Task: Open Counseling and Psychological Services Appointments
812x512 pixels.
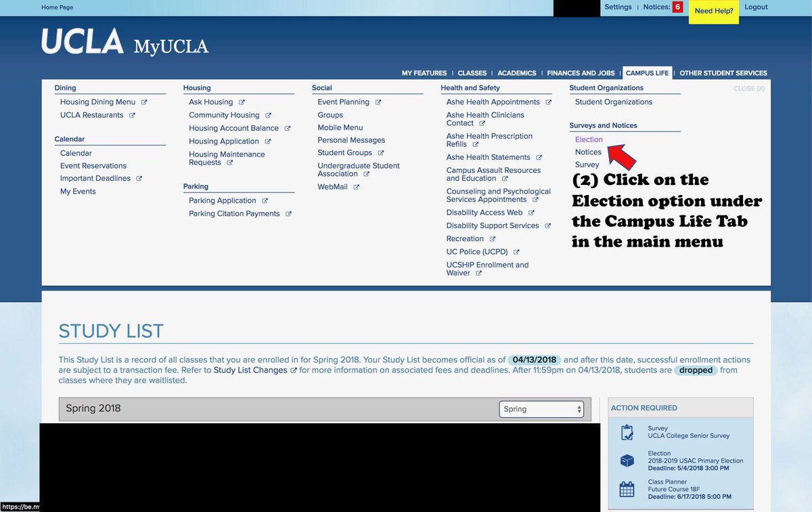Action: [499, 196]
